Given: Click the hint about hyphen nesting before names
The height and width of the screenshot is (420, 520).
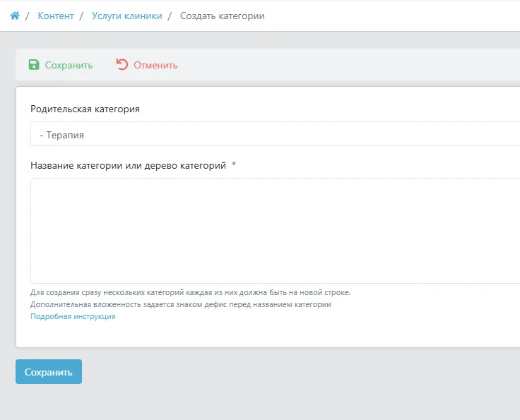Looking at the screenshot, I should [180, 304].
